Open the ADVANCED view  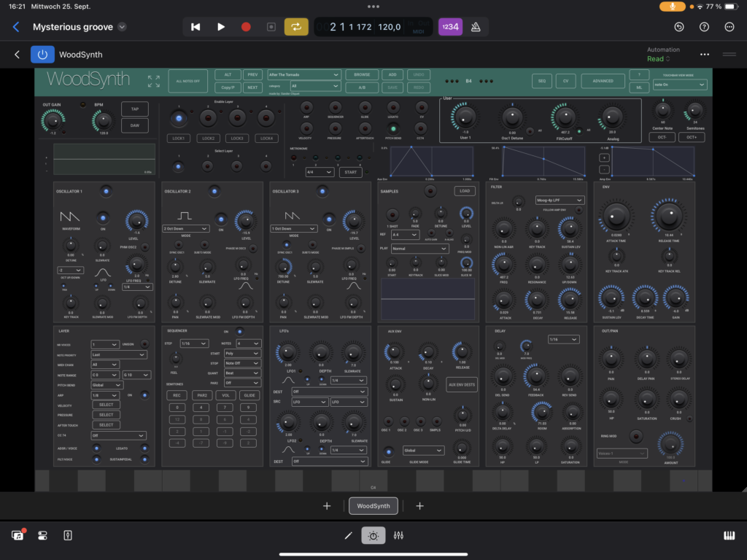tap(603, 81)
